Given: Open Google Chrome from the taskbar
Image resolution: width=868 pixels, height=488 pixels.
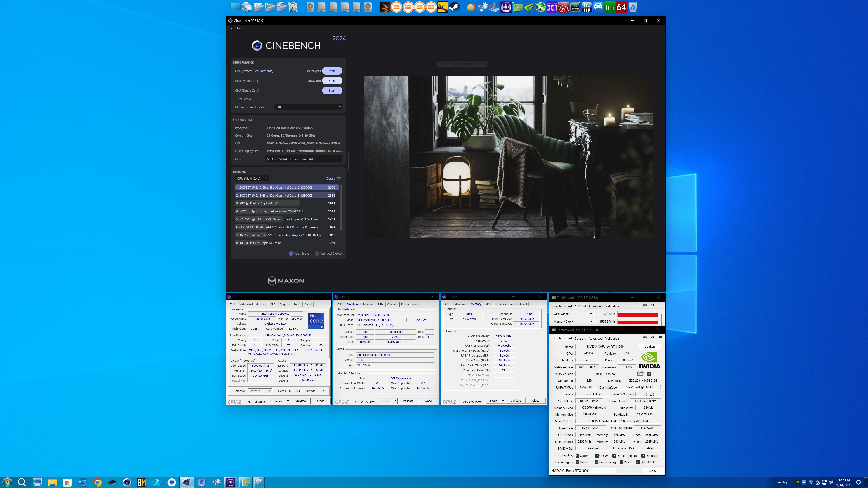Looking at the screenshot, I should [x=97, y=482].
